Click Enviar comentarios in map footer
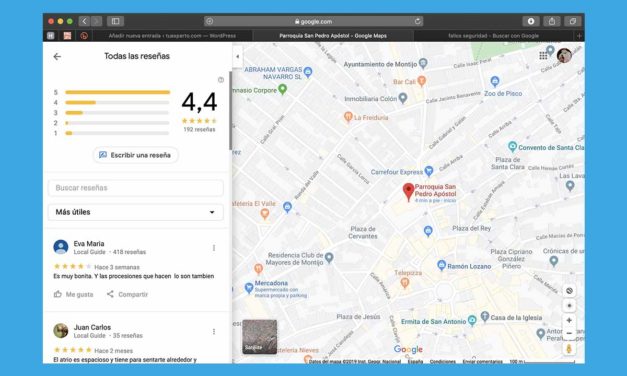 (482, 361)
